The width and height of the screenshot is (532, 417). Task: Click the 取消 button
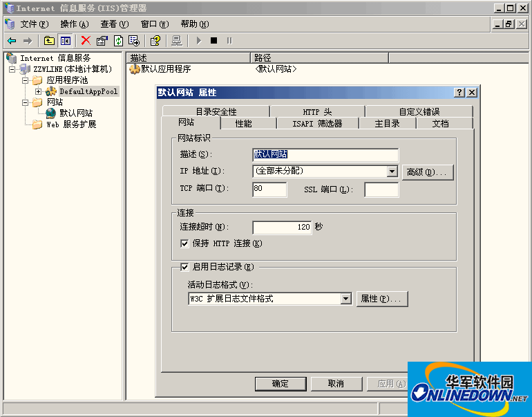click(x=336, y=384)
